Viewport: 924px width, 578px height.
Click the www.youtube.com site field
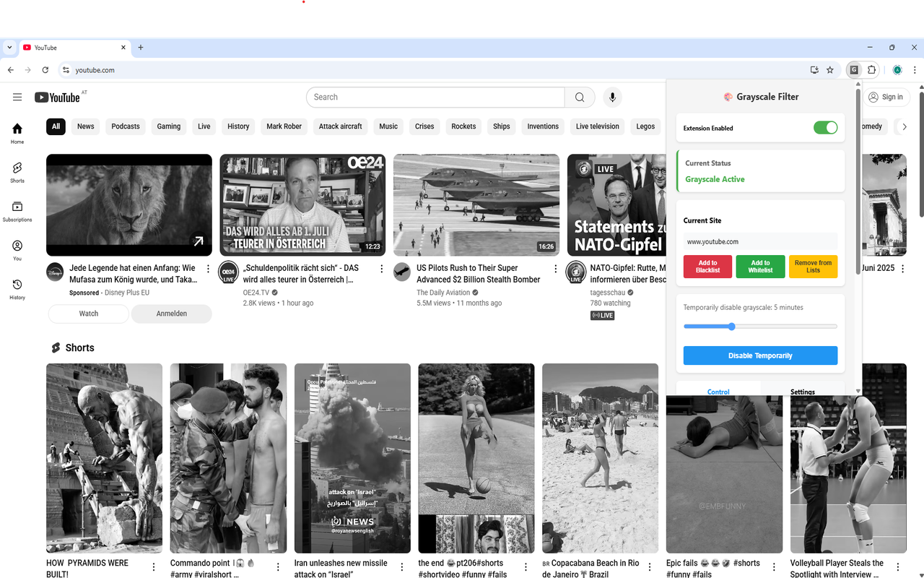[x=760, y=241]
